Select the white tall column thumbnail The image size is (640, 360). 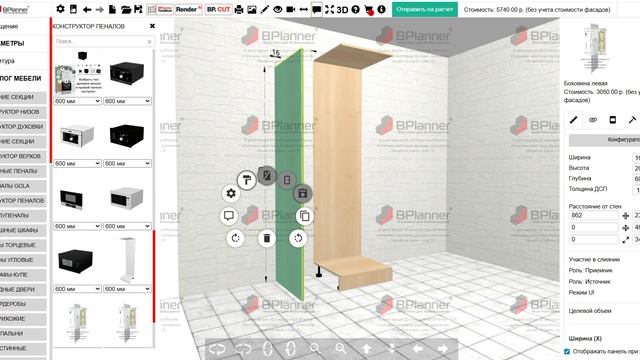(127, 260)
